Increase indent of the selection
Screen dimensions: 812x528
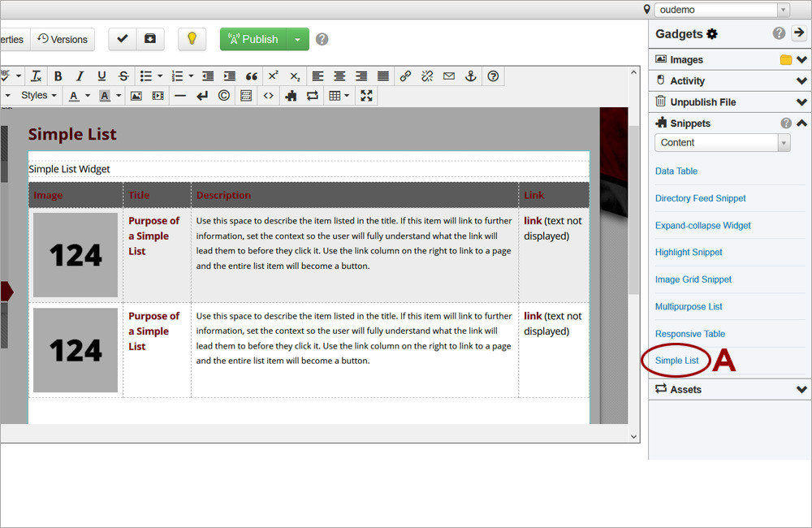coord(230,76)
